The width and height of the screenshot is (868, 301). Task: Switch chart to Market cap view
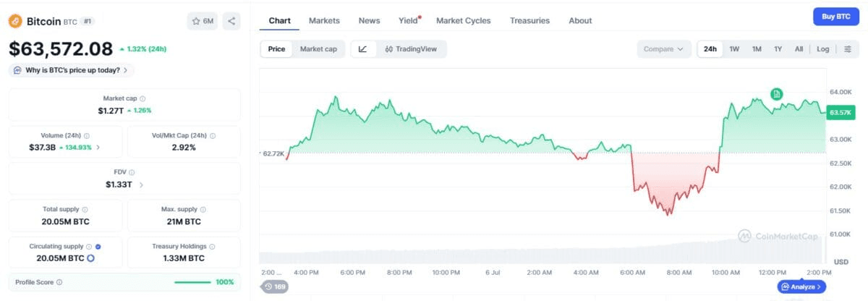pos(318,49)
